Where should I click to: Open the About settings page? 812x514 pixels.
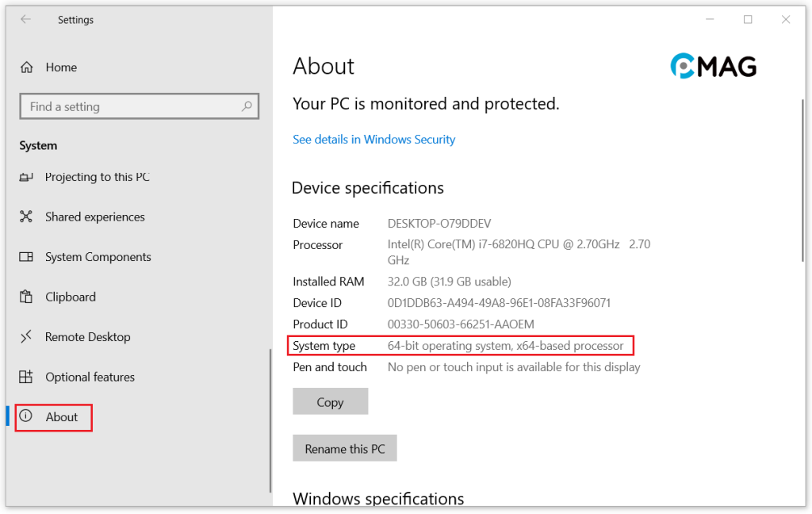point(62,417)
